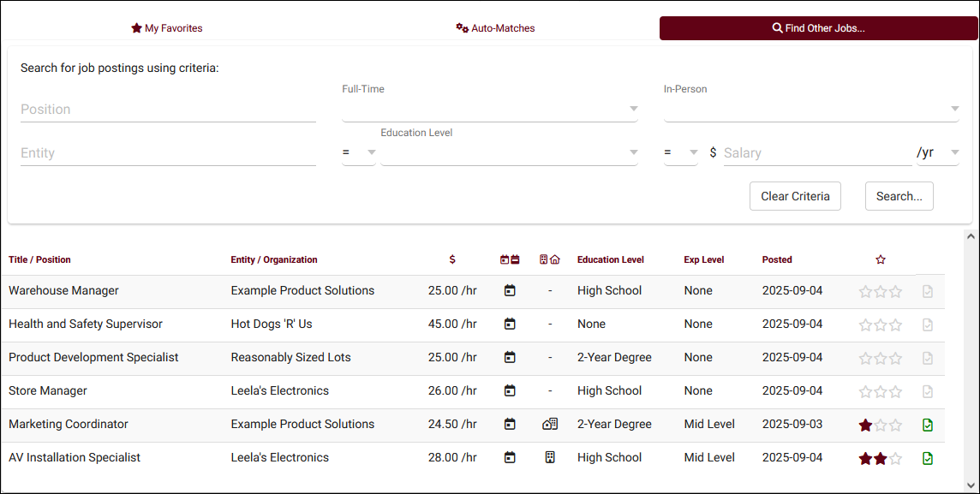Click calendar icon in Store Manager row
Screen dimensions: 980x494
click(x=510, y=391)
